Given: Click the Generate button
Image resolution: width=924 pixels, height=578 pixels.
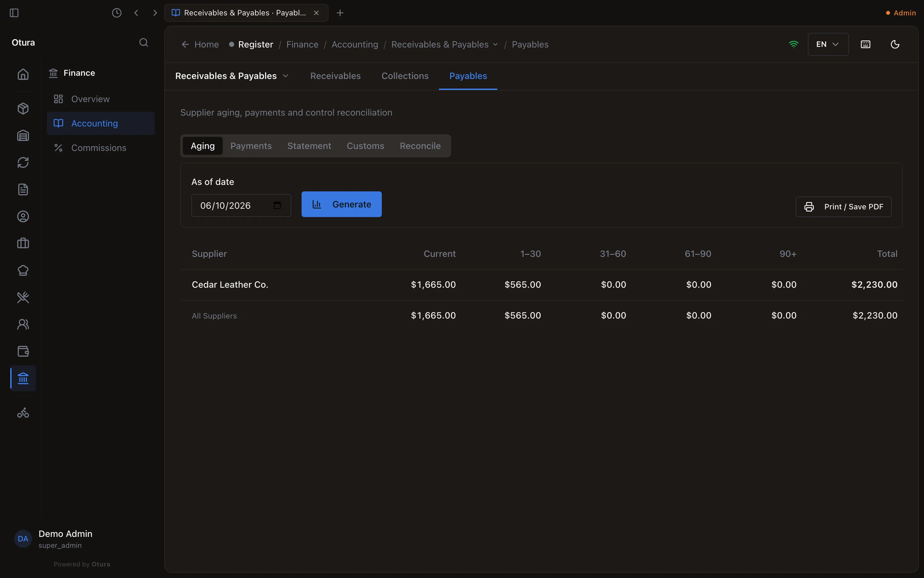Looking at the screenshot, I should pos(341,205).
